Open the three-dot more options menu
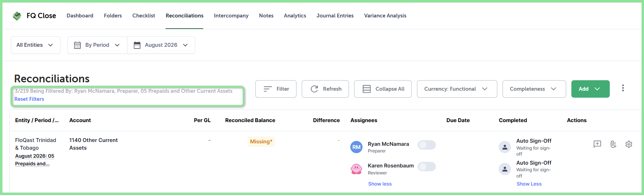This screenshot has height=195, width=644. (623, 88)
